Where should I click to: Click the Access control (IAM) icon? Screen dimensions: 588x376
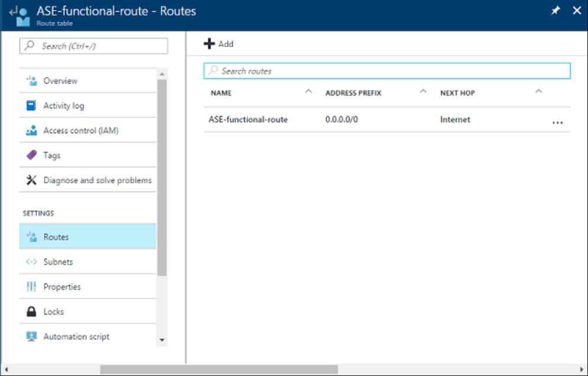click(x=31, y=130)
